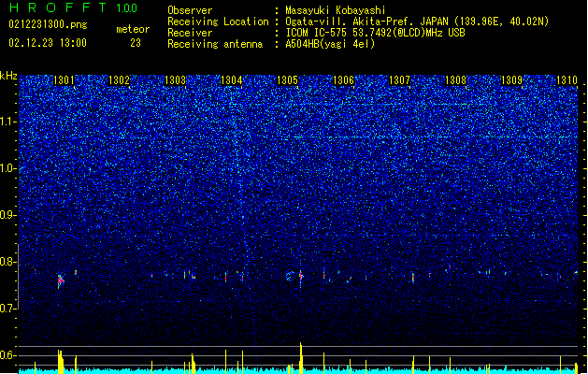The width and height of the screenshot is (588, 374).
Task: Click the yellow intensity peak near 1301
Action: pyautogui.click(x=61, y=361)
